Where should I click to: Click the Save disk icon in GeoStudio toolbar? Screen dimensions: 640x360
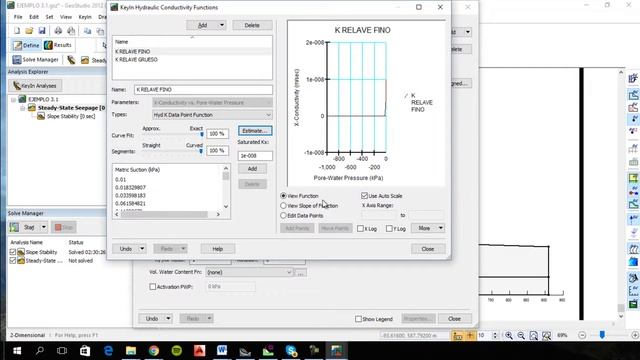pyautogui.click(x=42, y=31)
